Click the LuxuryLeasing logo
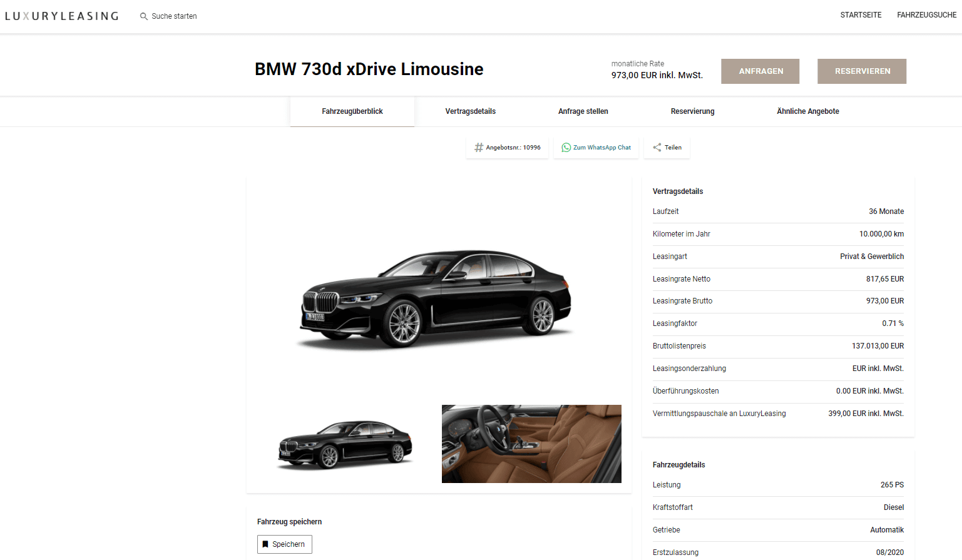This screenshot has width=962, height=560. 61,16
